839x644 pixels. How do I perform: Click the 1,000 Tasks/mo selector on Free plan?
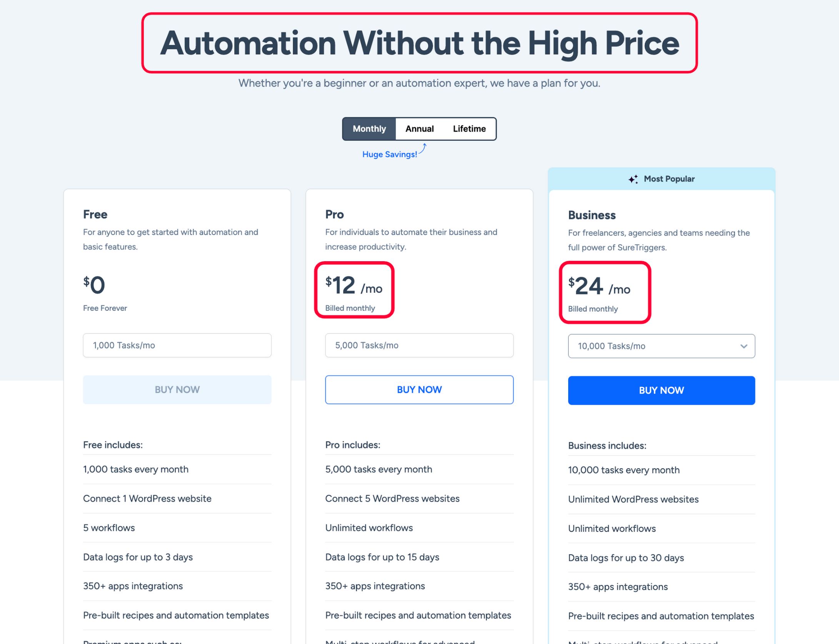(x=177, y=345)
